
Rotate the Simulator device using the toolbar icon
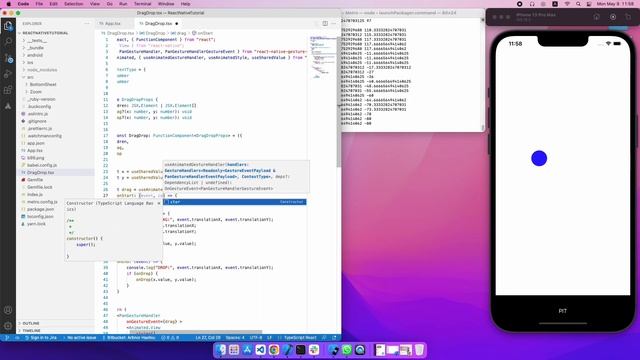point(628,17)
